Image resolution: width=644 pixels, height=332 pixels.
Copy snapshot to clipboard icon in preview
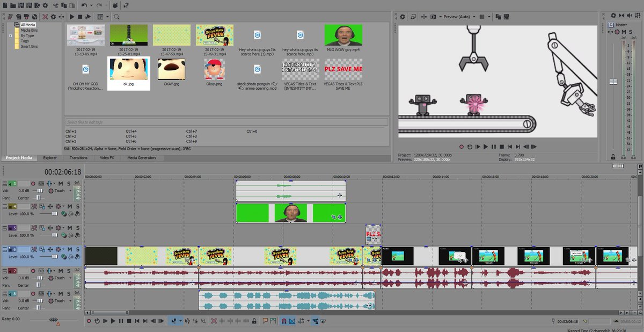pos(499,17)
